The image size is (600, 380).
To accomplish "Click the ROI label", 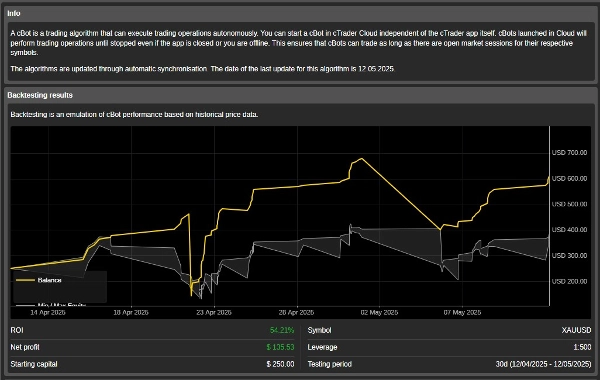I will (17, 330).
